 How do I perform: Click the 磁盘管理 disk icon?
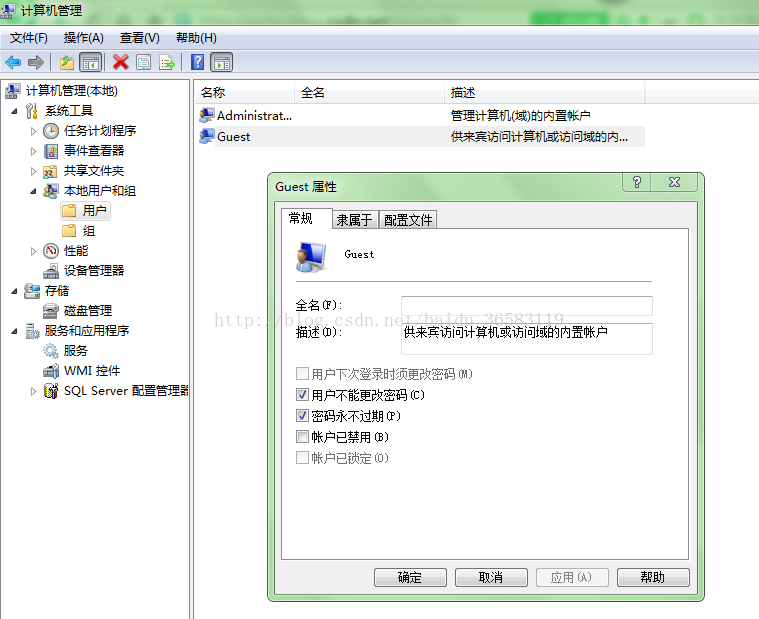51,311
